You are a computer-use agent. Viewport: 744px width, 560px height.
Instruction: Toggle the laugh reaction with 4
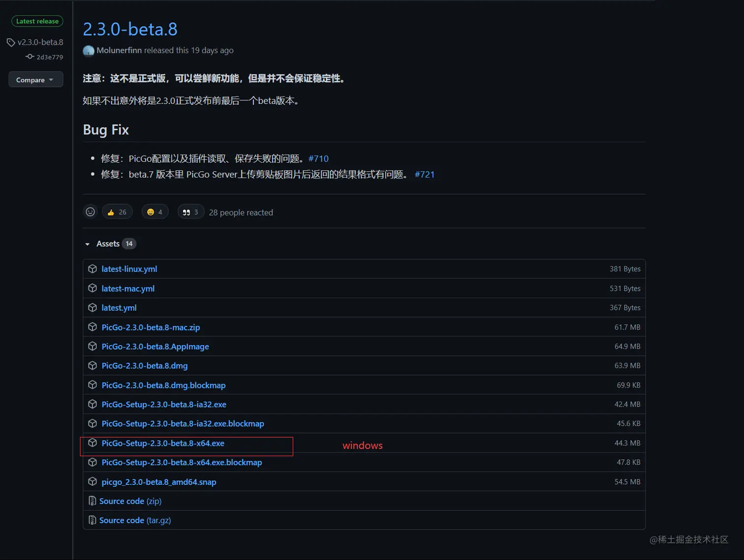pos(155,212)
